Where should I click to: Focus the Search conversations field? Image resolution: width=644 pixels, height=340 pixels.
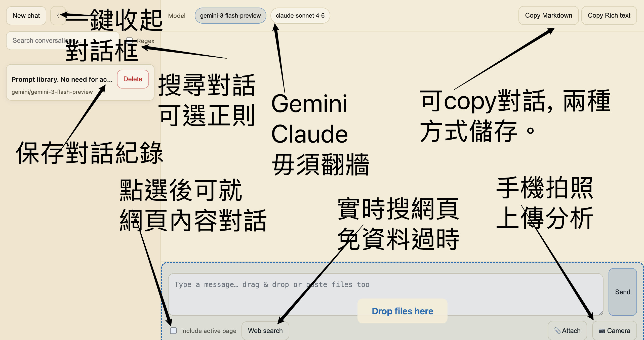[x=38, y=40]
